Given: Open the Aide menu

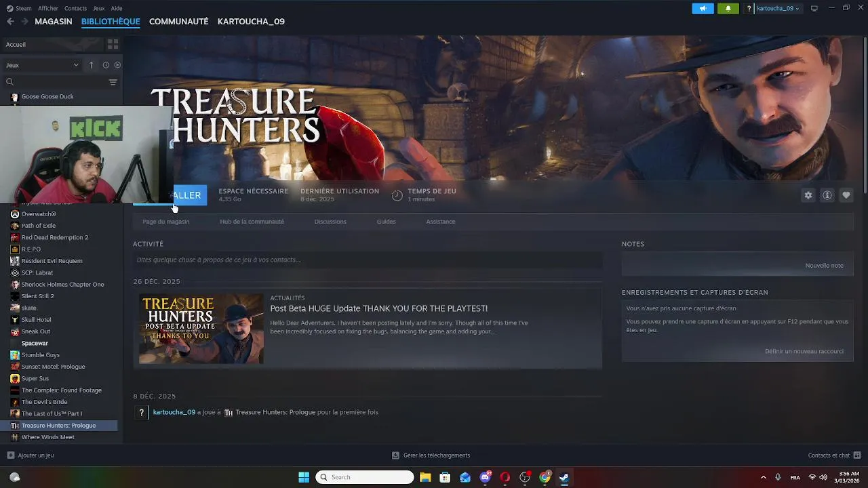Looking at the screenshot, I should 117,8.
